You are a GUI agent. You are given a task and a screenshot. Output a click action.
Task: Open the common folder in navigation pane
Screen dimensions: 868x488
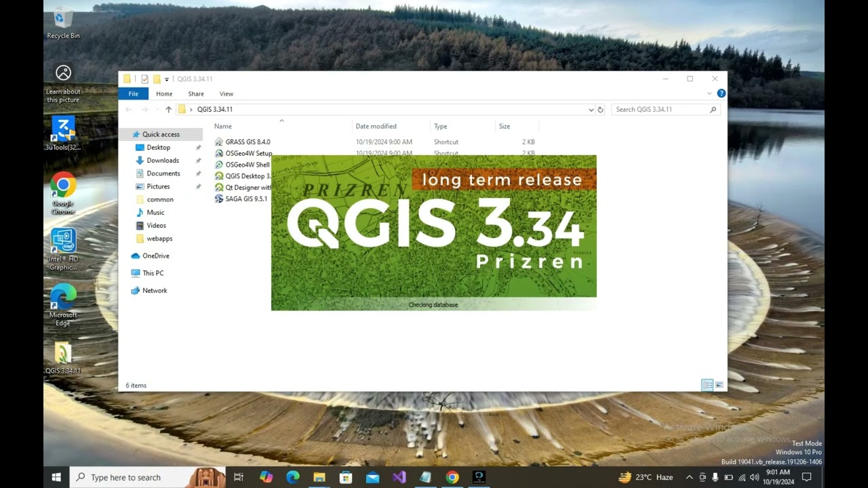coord(160,199)
